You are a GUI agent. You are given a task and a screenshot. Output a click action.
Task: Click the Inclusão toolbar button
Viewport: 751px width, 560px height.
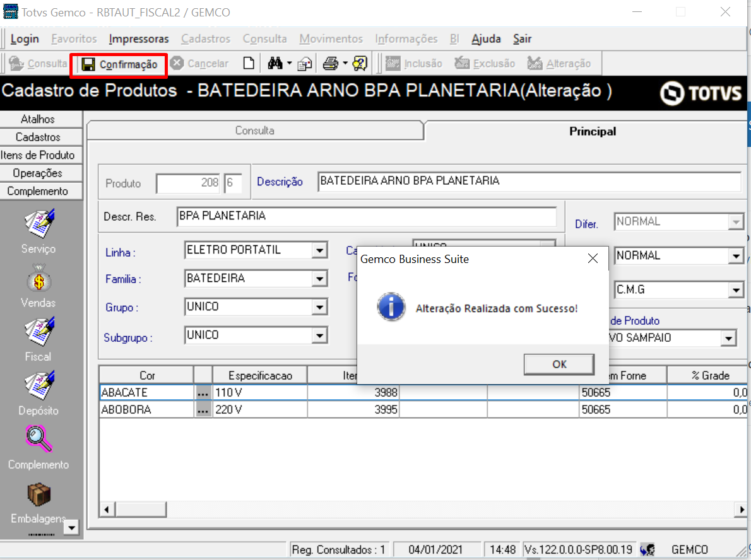(414, 64)
